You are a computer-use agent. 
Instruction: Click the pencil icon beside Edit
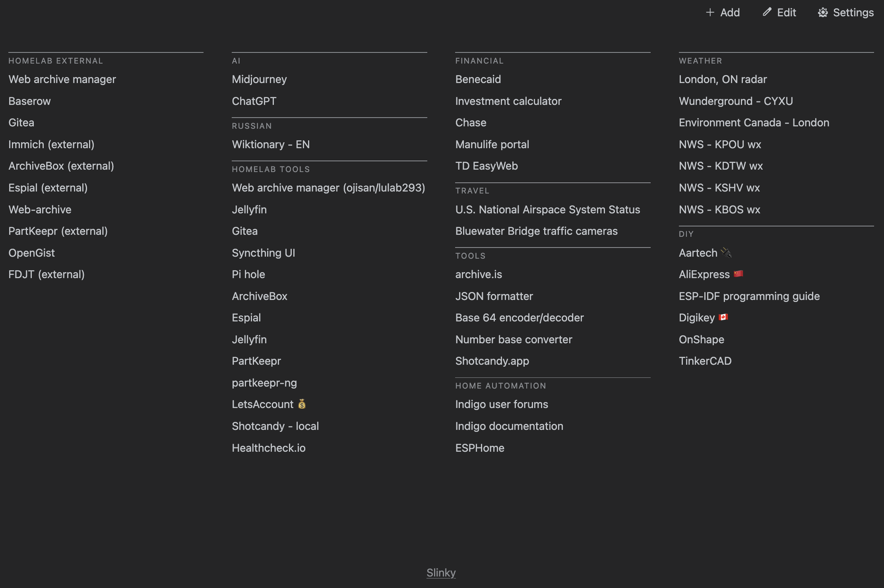[x=767, y=12]
